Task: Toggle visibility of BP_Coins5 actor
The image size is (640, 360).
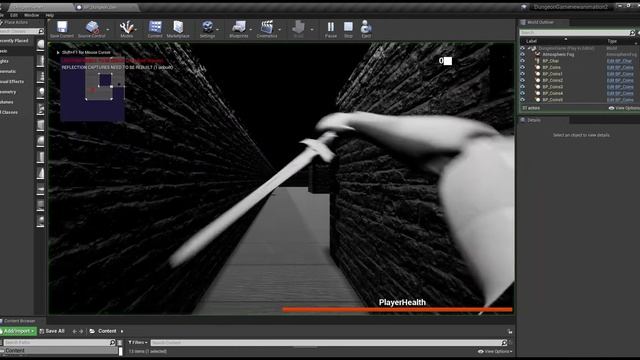Action: (x=522, y=100)
